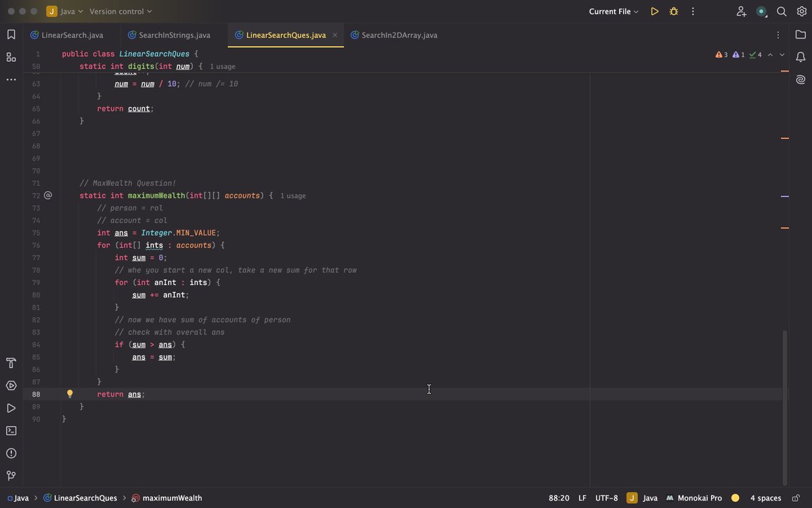Image resolution: width=812 pixels, height=508 pixels.
Task: Click the top orange error stripe marker
Action: [x=785, y=71]
